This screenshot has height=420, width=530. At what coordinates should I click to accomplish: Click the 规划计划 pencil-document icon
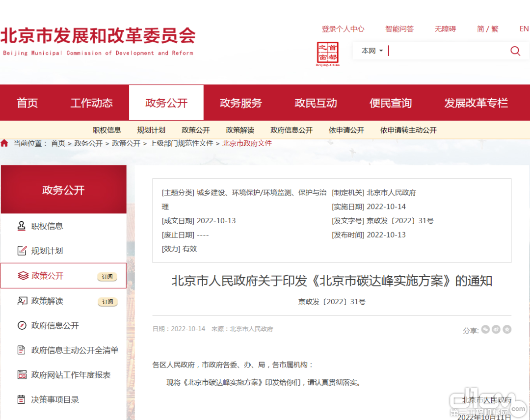click(22, 251)
